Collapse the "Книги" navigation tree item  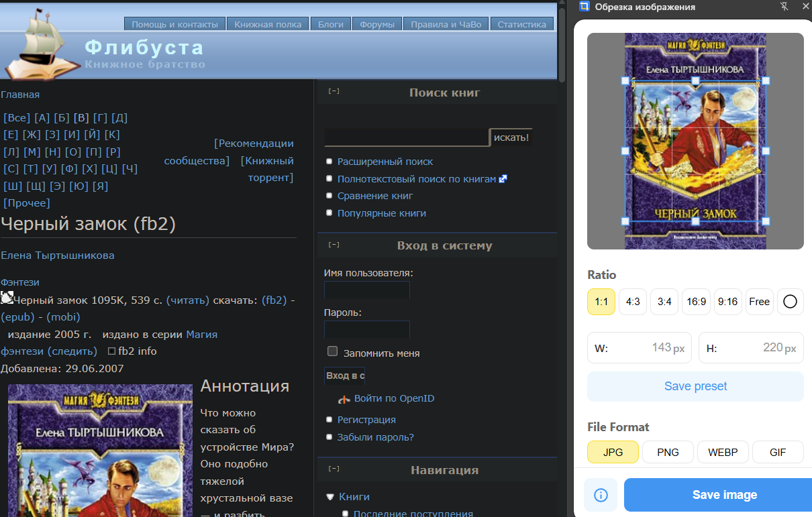pyautogui.click(x=329, y=497)
